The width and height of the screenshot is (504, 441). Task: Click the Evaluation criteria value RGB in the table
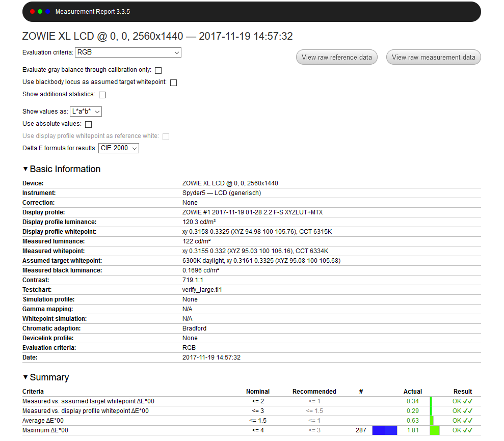click(x=189, y=347)
